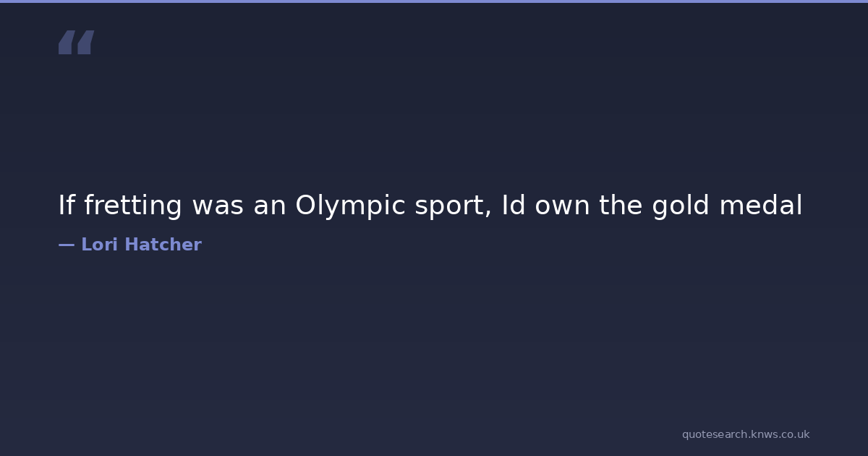
Task: Click the word "fretting" in the quote
Action: [x=133, y=206]
